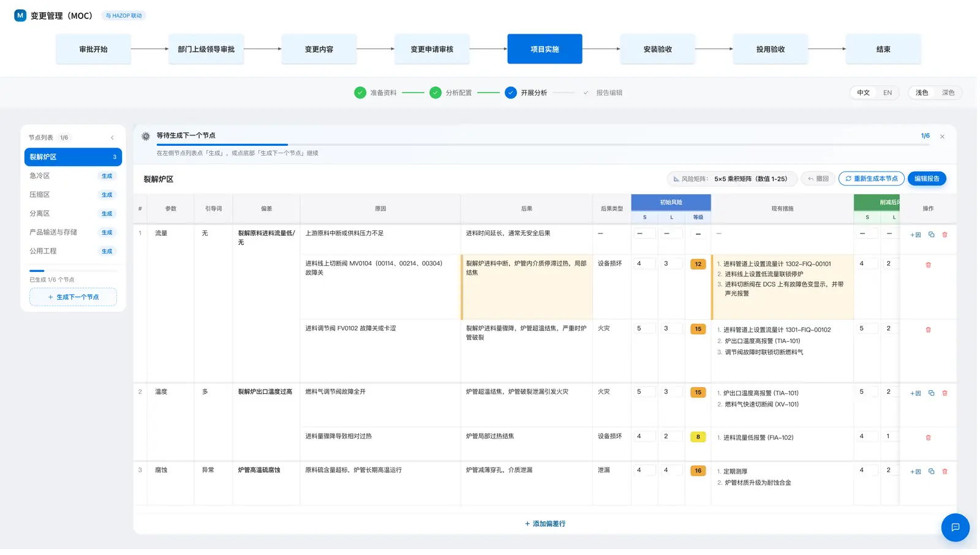Open the 变更内容 workflow stage

[x=319, y=49]
